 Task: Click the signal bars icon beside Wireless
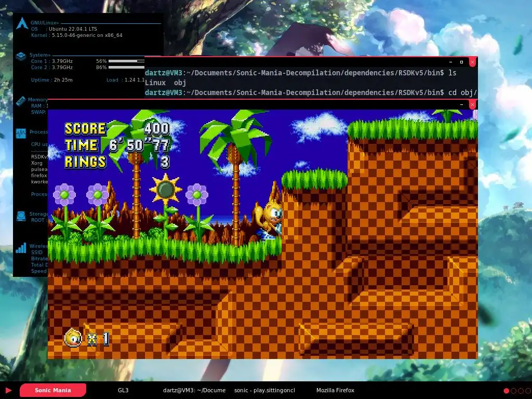coord(21,248)
